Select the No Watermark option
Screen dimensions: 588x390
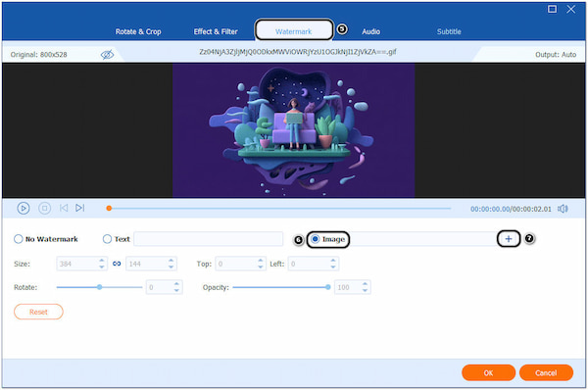point(46,239)
